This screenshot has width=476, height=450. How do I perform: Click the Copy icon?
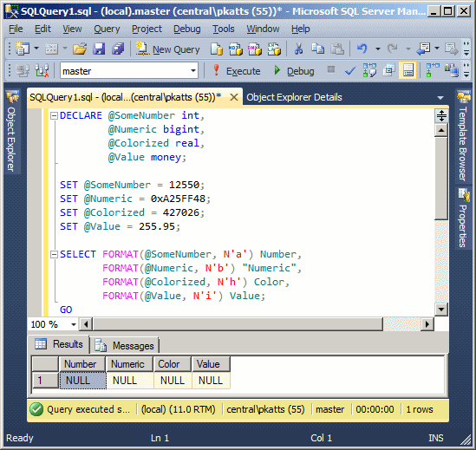point(318,49)
